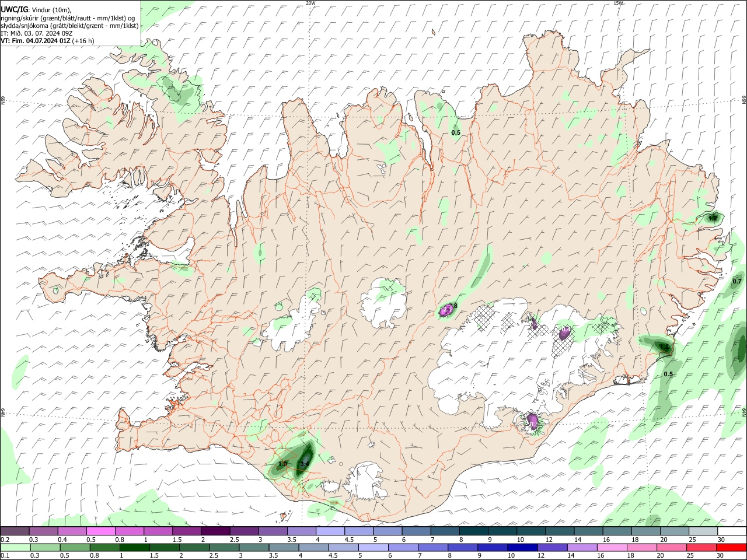Click the 15W longitude label on the top edge
The image size is (747, 560).
(x=619, y=3)
